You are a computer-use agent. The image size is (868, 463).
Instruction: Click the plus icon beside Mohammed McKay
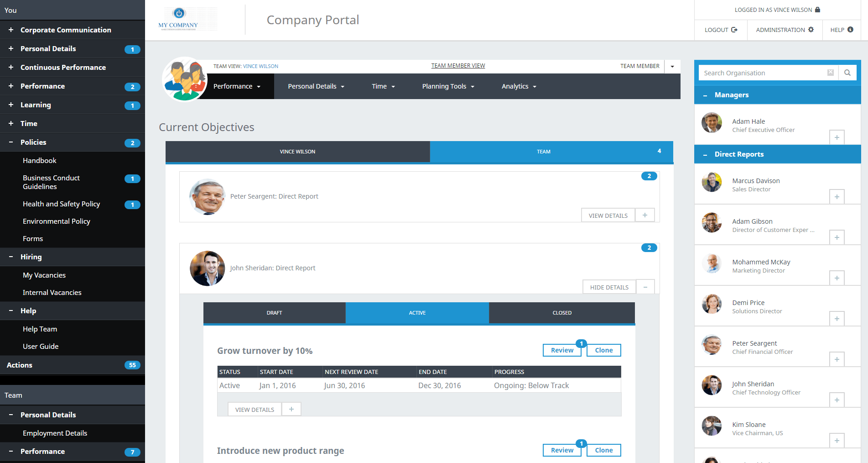pos(837,278)
